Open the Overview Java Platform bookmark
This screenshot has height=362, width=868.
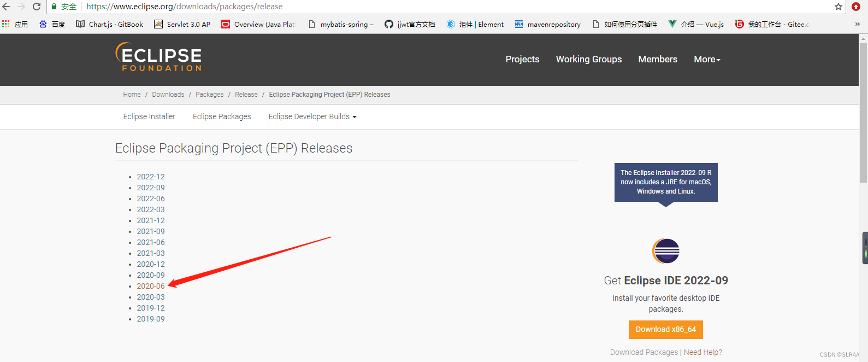tap(259, 24)
